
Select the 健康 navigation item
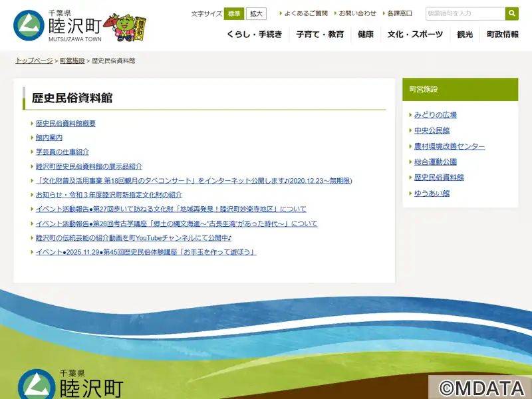(365, 35)
